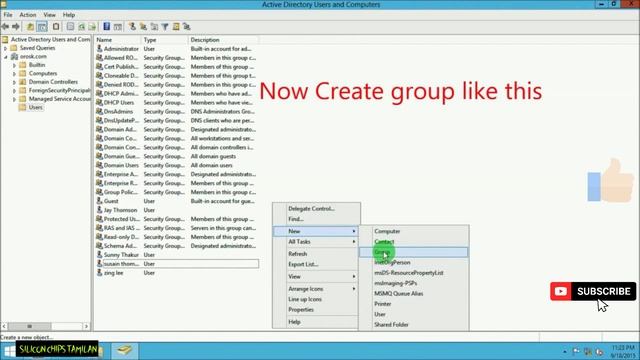This screenshot has height=360, width=640.
Task: Click the Back arrow toolbar icon
Action: [5, 27]
